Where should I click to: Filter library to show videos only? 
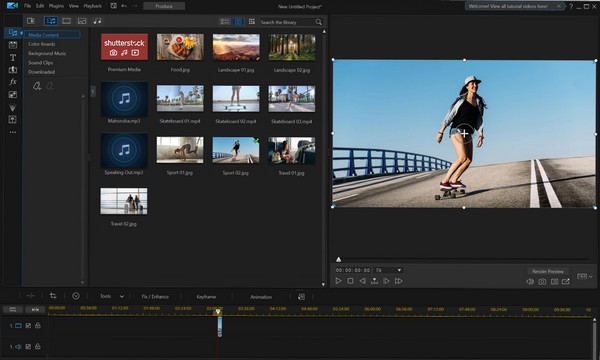pos(67,21)
